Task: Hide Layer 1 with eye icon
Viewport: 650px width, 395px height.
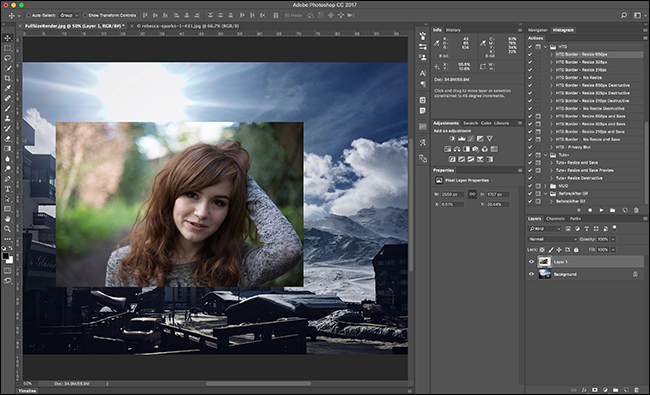Action: [x=531, y=262]
